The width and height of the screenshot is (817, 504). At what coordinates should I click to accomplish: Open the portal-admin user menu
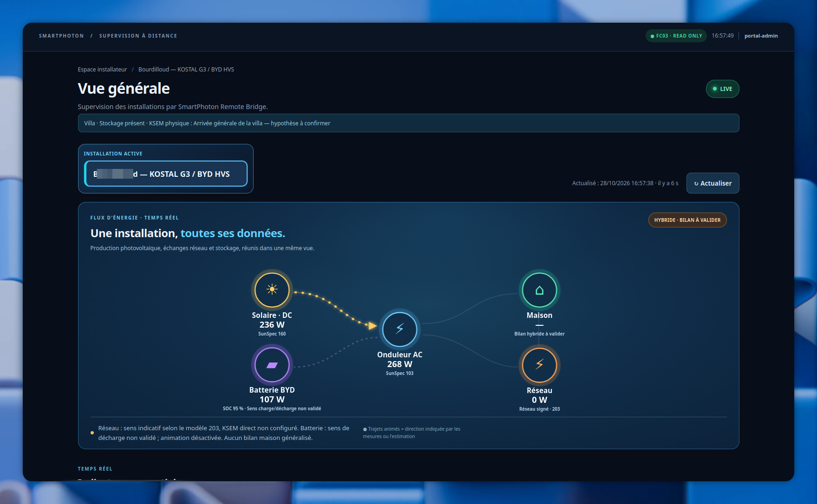point(761,36)
